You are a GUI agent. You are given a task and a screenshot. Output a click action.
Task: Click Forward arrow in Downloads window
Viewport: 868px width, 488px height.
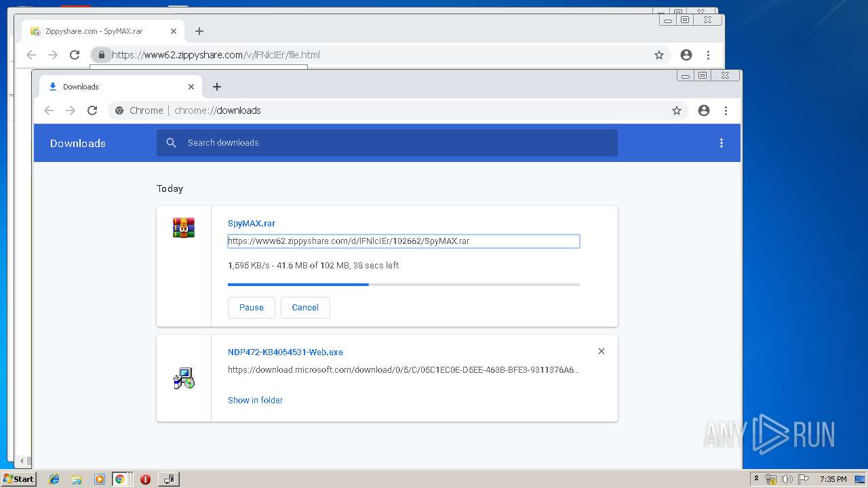(71, 110)
